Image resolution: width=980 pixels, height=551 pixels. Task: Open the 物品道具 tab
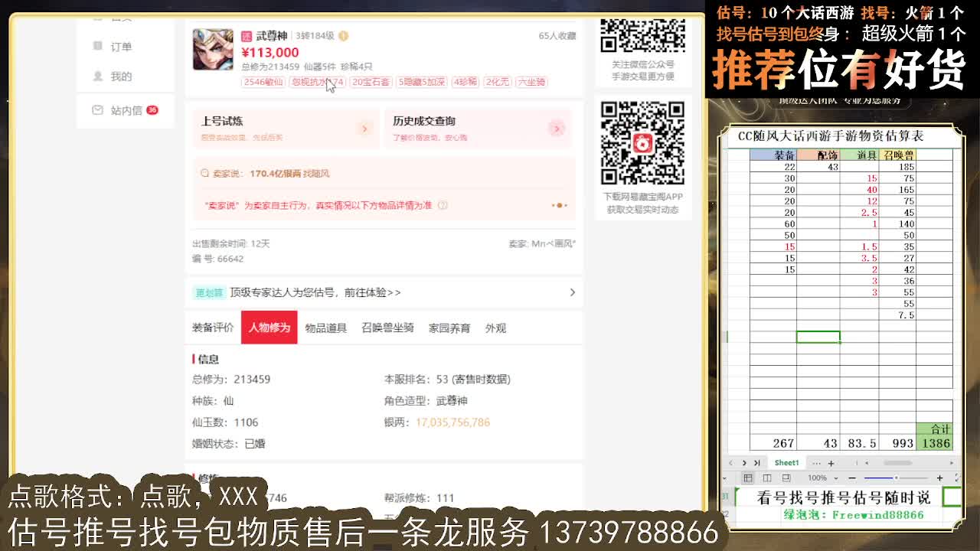click(327, 327)
